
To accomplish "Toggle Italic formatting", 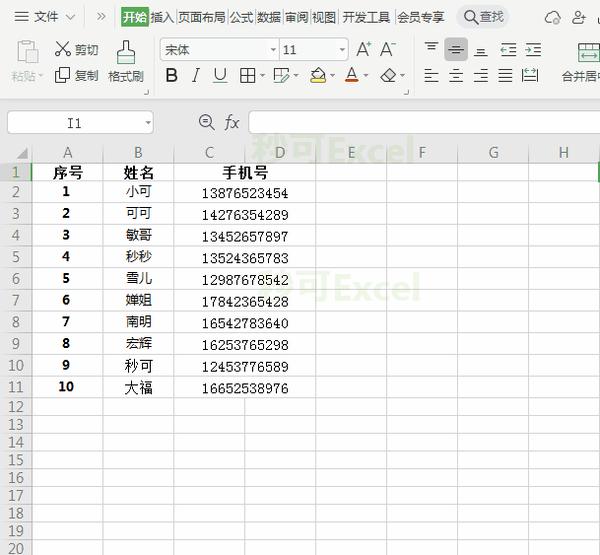I will pyautogui.click(x=196, y=75).
